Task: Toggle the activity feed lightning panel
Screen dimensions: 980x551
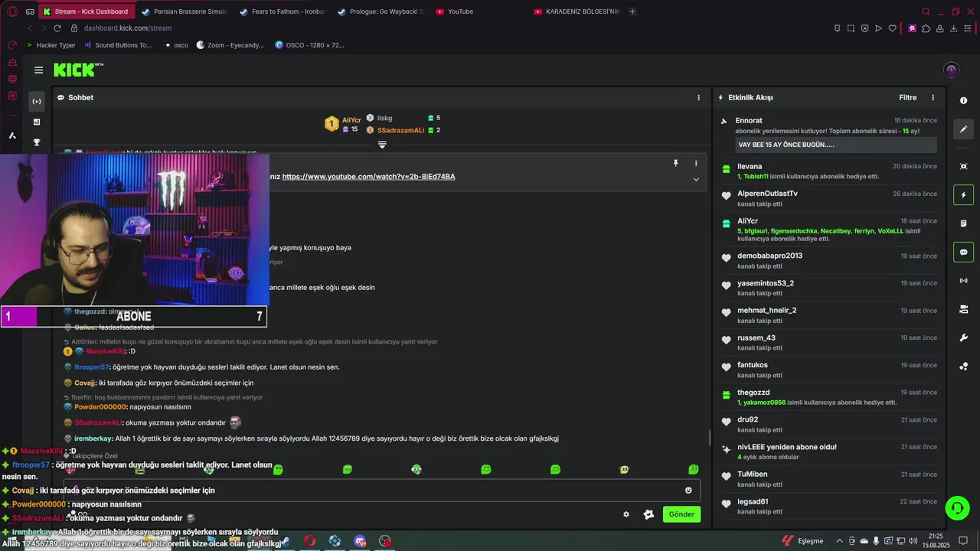Action: tap(963, 194)
